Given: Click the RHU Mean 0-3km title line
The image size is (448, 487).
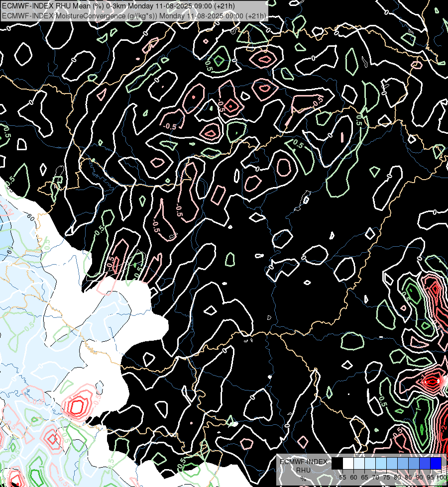Looking at the screenshot, I should tap(118, 6).
